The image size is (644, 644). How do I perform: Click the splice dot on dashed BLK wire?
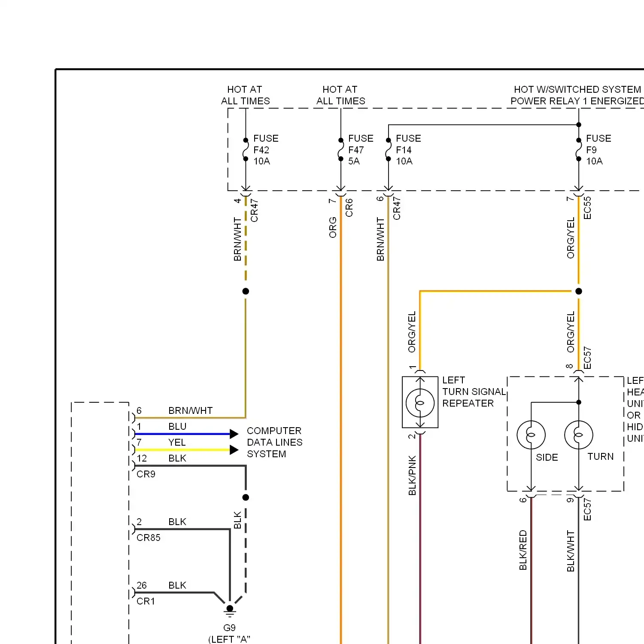246,497
